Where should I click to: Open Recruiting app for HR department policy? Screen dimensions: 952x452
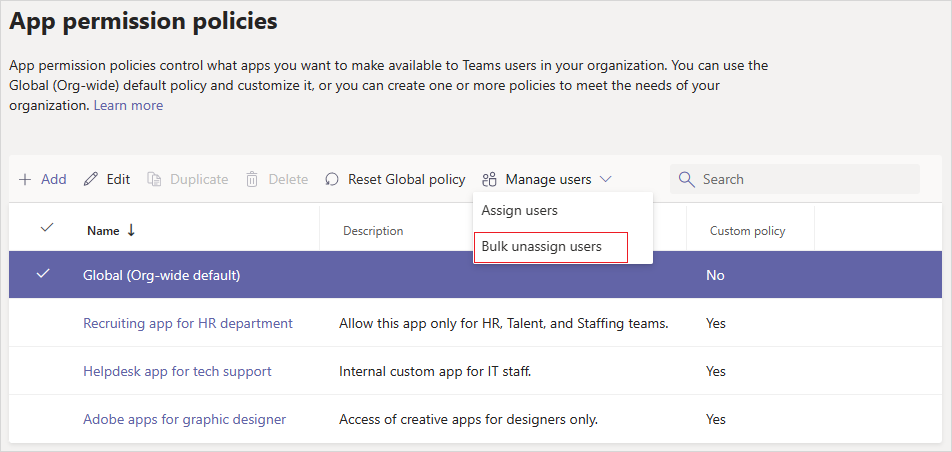[187, 323]
